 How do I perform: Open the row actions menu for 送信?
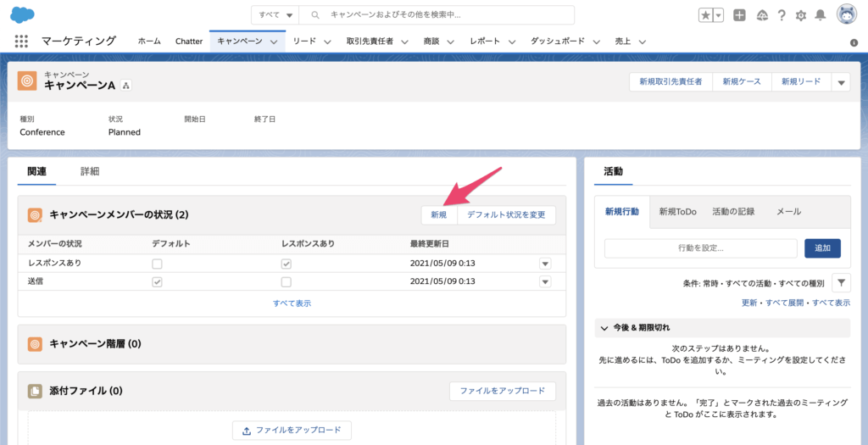click(545, 281)
